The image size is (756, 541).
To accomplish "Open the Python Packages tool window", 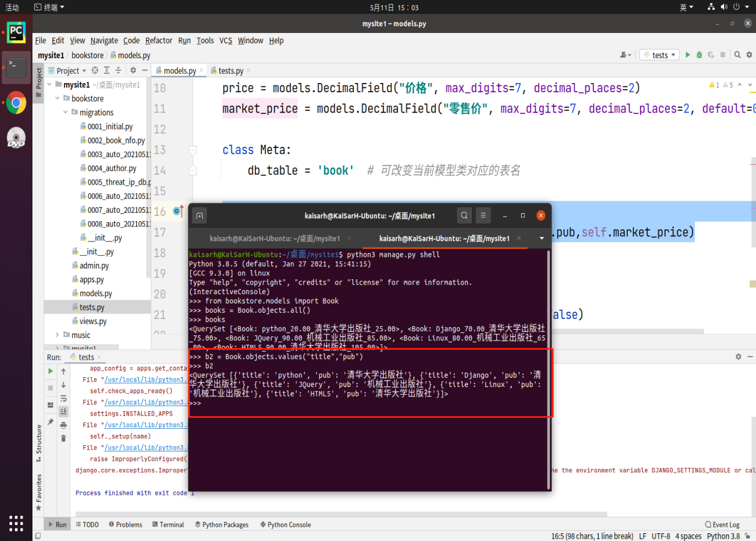I will click(222, 525).
